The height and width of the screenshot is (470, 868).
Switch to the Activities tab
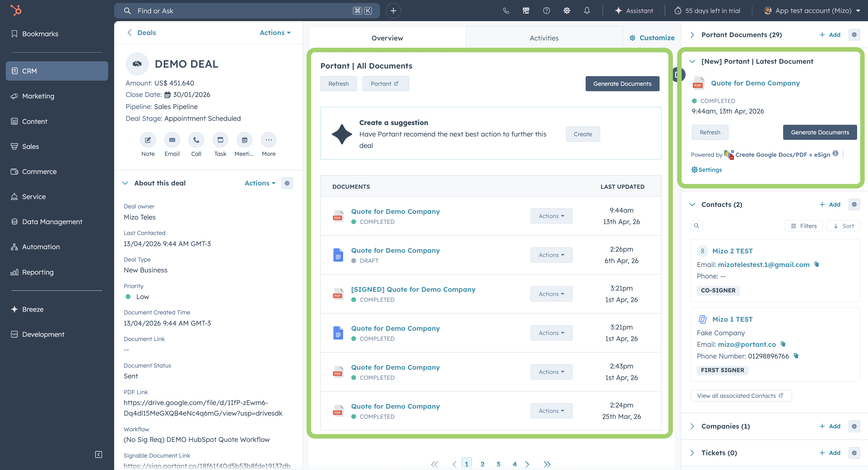click(544, 38)
